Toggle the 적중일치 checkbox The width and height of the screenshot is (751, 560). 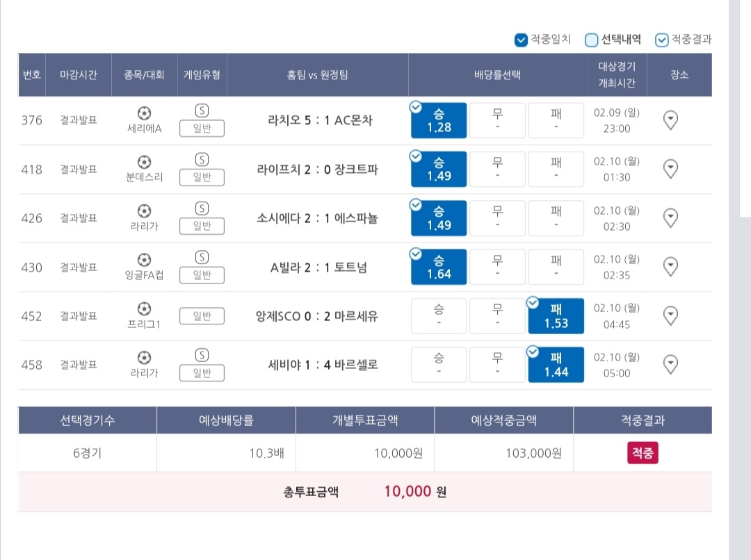(521, 40)
